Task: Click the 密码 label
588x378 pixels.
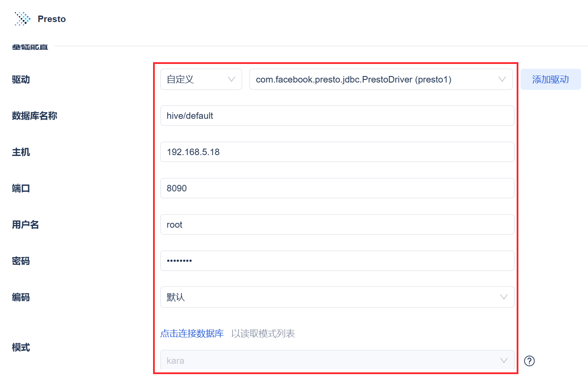Action: pos(21,261)
